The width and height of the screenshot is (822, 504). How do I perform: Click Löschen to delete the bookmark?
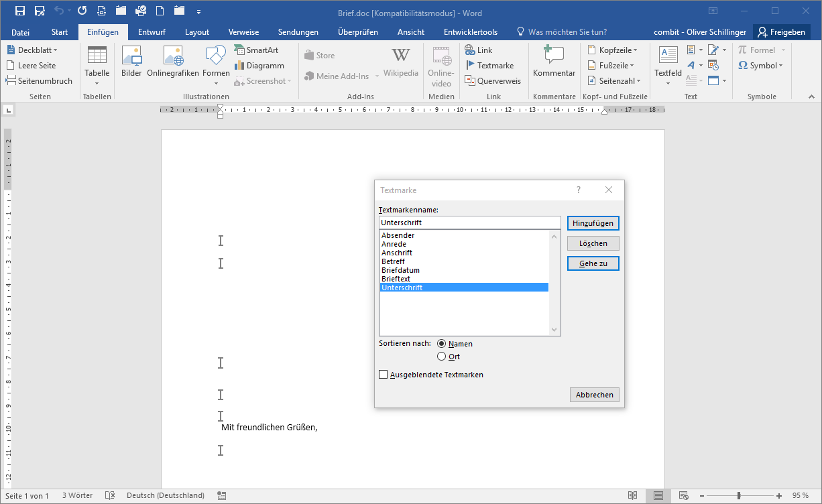tap(593, 243)
